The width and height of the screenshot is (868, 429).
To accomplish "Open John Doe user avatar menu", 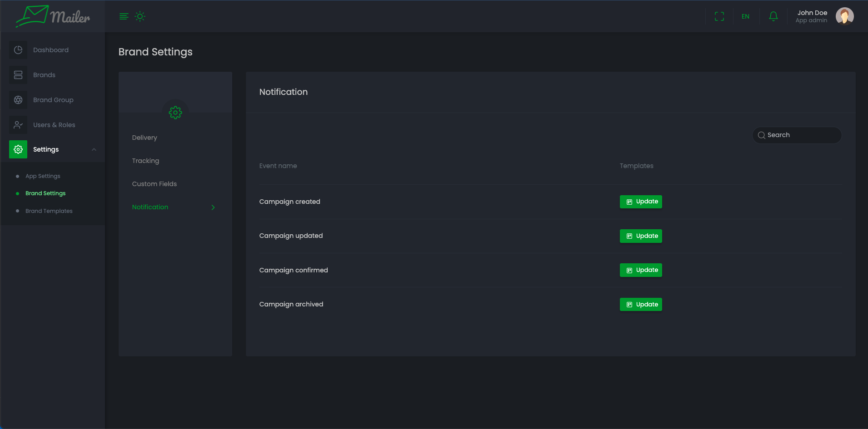I will click(844, 16).
